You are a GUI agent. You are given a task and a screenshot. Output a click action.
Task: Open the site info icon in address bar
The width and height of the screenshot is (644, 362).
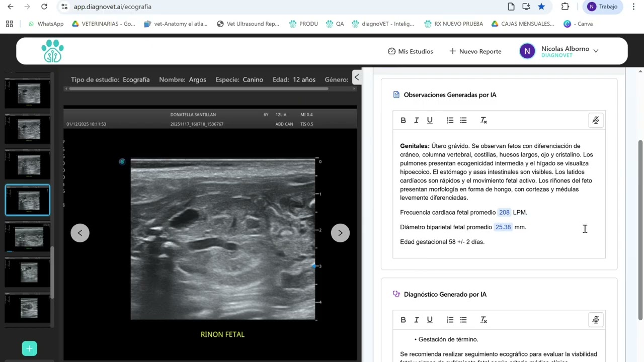tap(64, 7)
